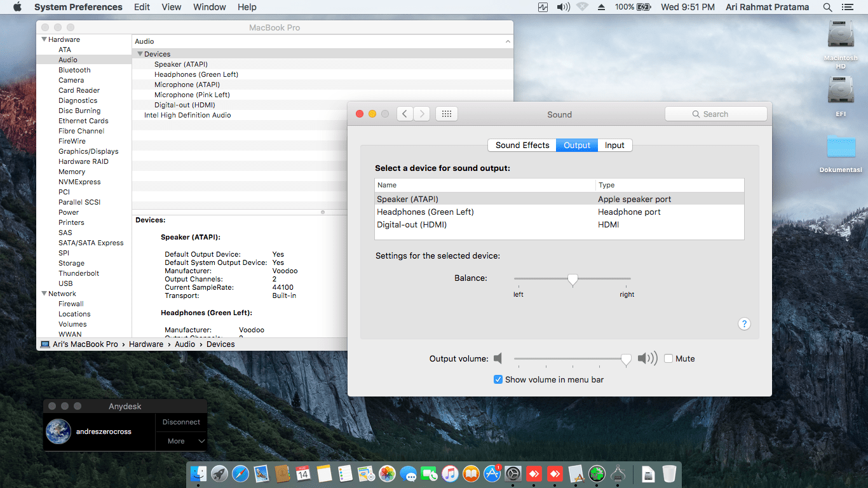Switch to the Sound Effects tab
Viewport: 868px width, 488px height.
(x=522, y=145)
